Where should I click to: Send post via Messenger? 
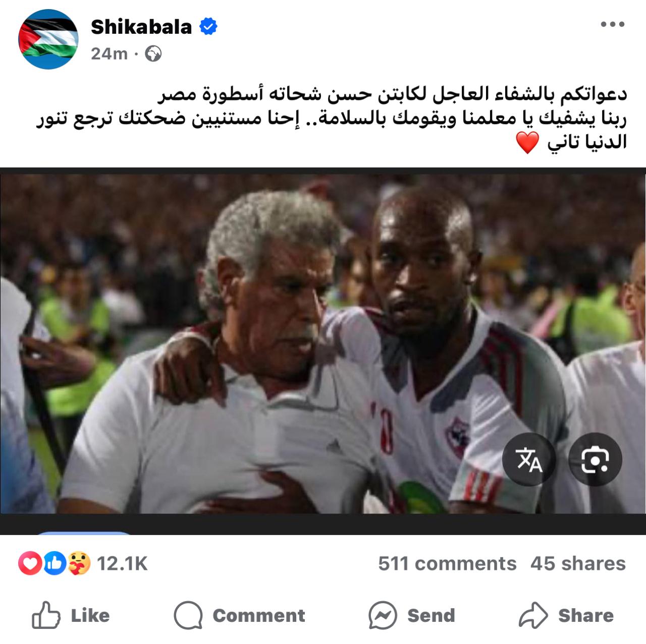pos(411,615)
